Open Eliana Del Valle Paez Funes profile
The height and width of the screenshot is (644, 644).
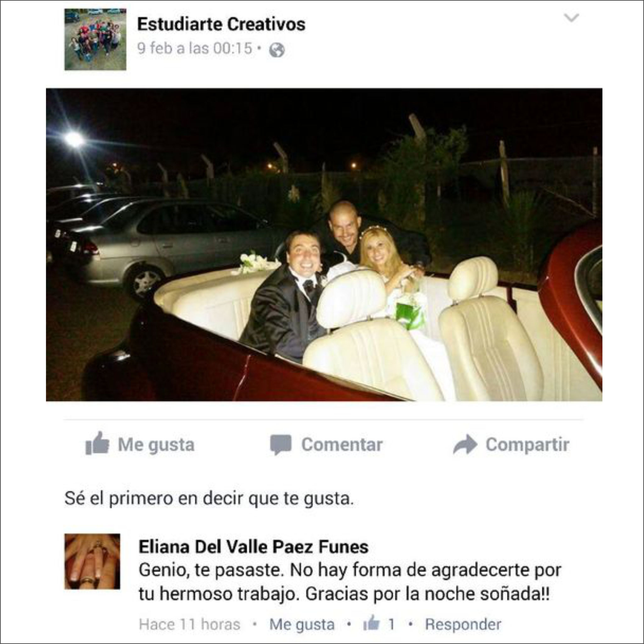click(253, 547)
